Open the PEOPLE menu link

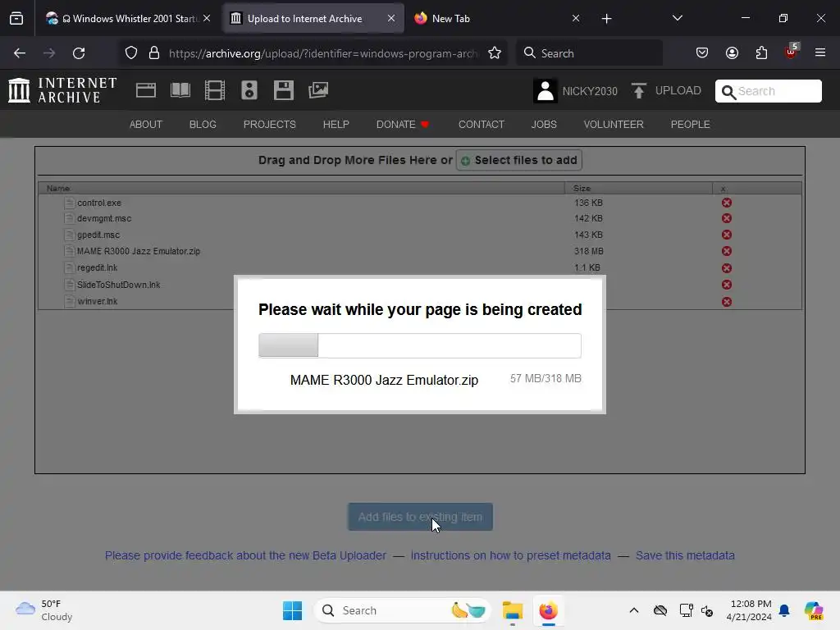click(690, 125)
